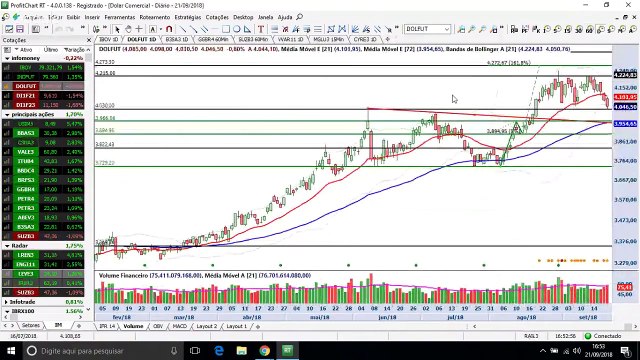Open the Estratégias menu
640x360 pixels.
pyautogui.click(x=188, y=17)
